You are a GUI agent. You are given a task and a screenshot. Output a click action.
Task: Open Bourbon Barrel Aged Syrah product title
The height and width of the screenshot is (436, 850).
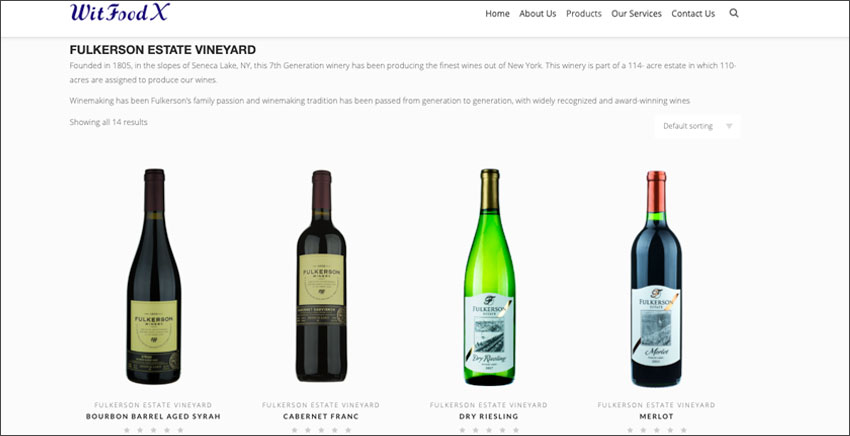(153, 416)
